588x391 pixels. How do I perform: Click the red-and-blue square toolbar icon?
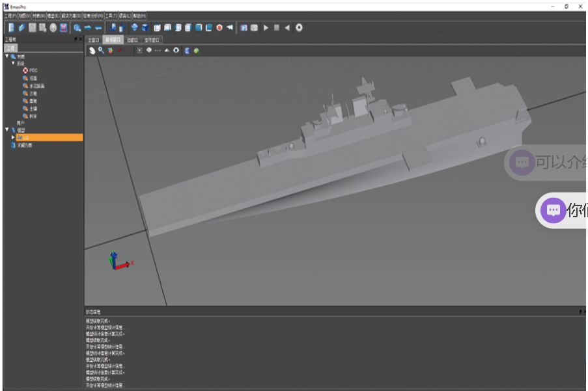tap(63, 27)
